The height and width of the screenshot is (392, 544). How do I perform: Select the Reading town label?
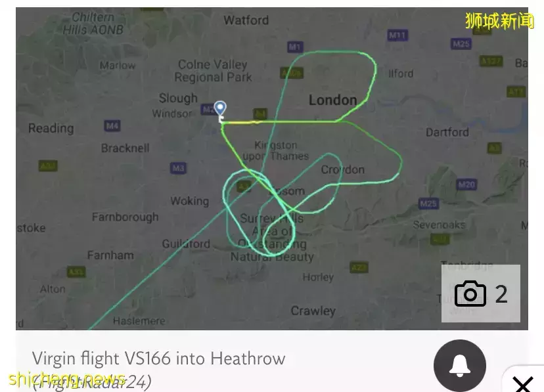[x=51, y=128]
